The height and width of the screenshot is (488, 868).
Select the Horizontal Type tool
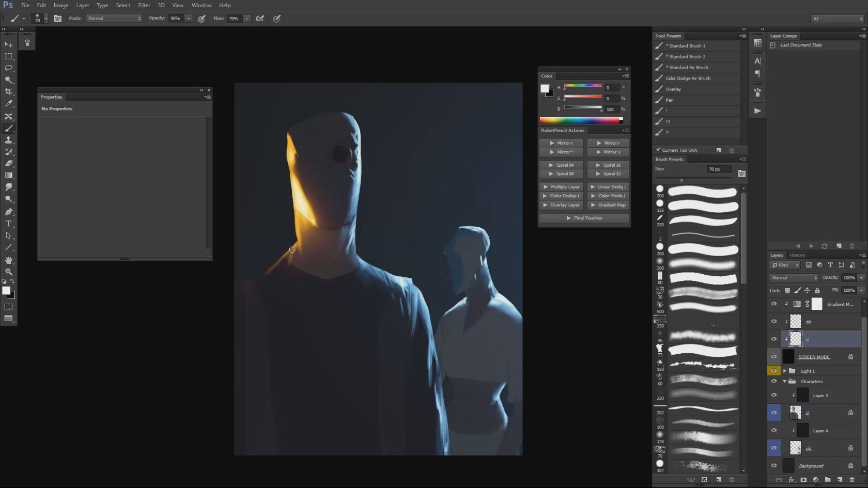pos(9,224)
